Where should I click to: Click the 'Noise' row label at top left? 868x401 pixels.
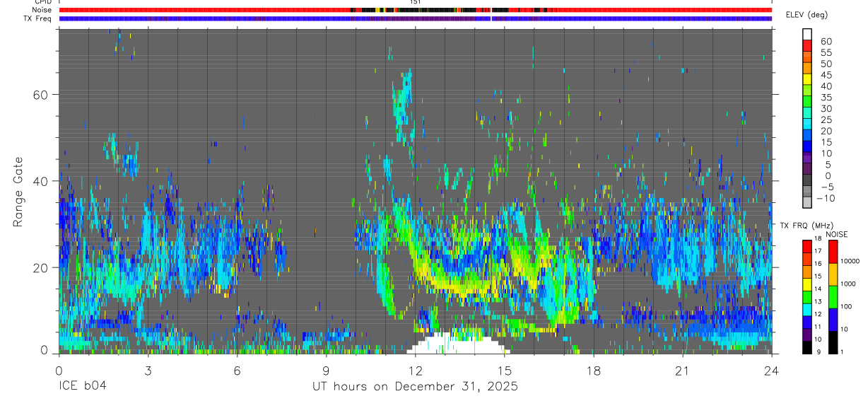[42, 10]
